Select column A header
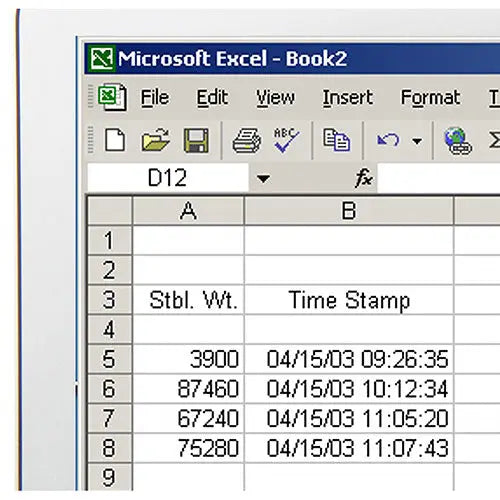Image resolution: width=500 pixels, height=500 pixels. click(x=188, y=211)
